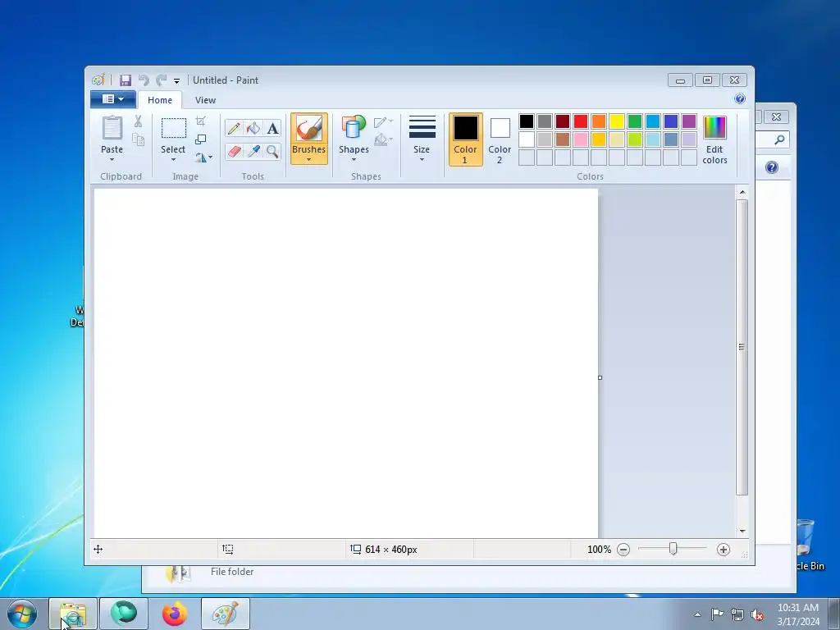Click the Undo arrow
The image size is (840, 630).
point(144,80)
